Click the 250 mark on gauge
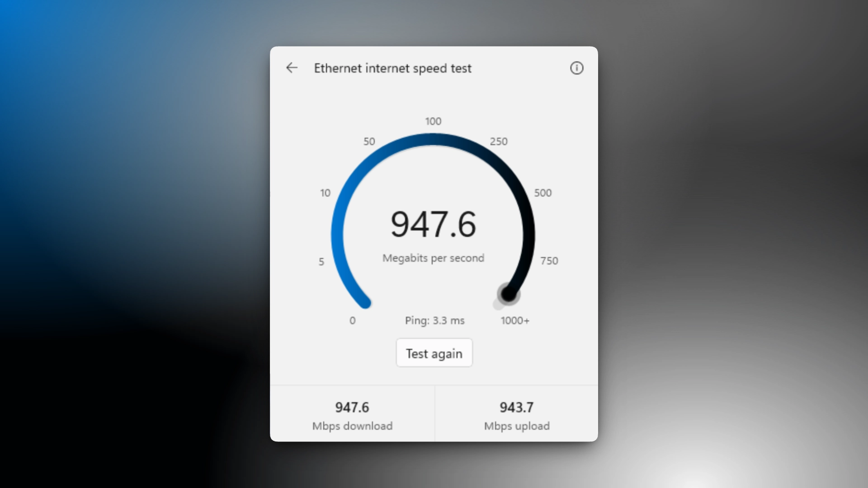868x488 pixels. pos(498,141)
